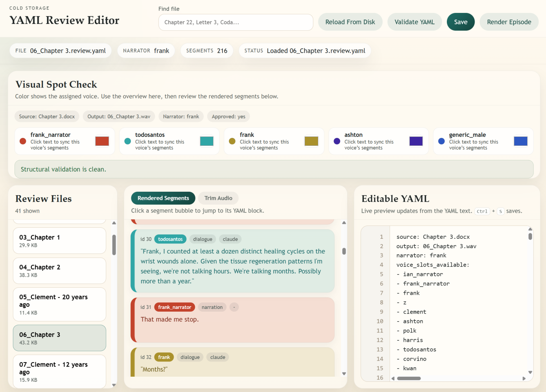Click the Source: Chapter 3.docx chip
This screenshot has height=392, width=546.
pos(47,116)
